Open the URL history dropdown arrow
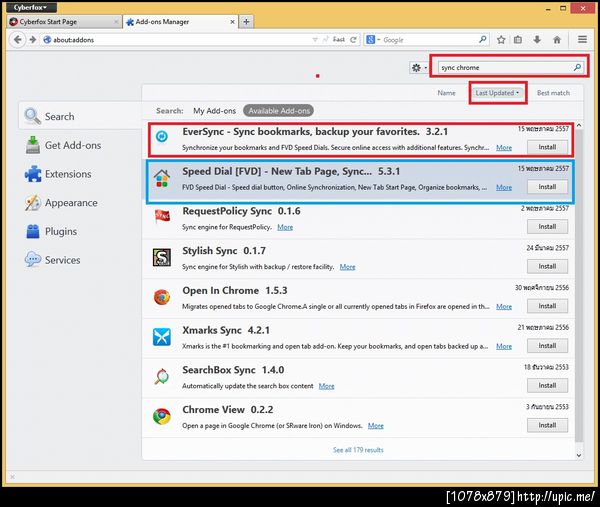This screenshot has width=600, height=507. coord(315,39)
